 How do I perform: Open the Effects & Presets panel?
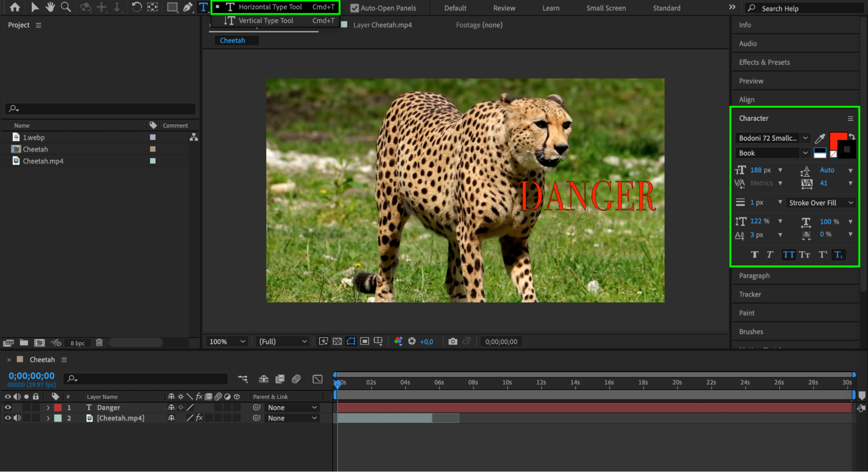point(764,62)
